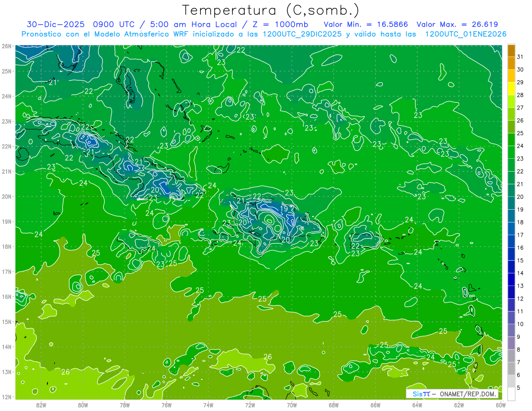The width and height of the screenshot is (532, 411).
Task: Click the 12N latitude axis label
Action: pos(6,397)
